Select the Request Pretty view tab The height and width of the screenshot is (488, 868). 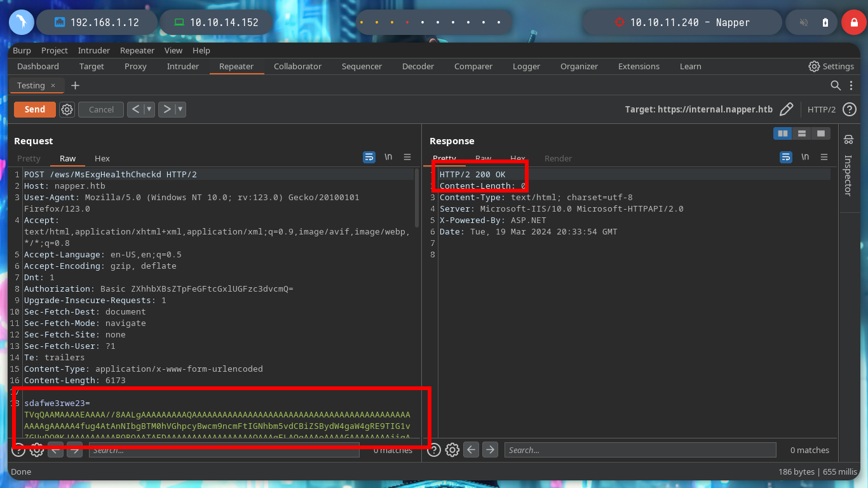pyautogui.click(x=29, y=158)
